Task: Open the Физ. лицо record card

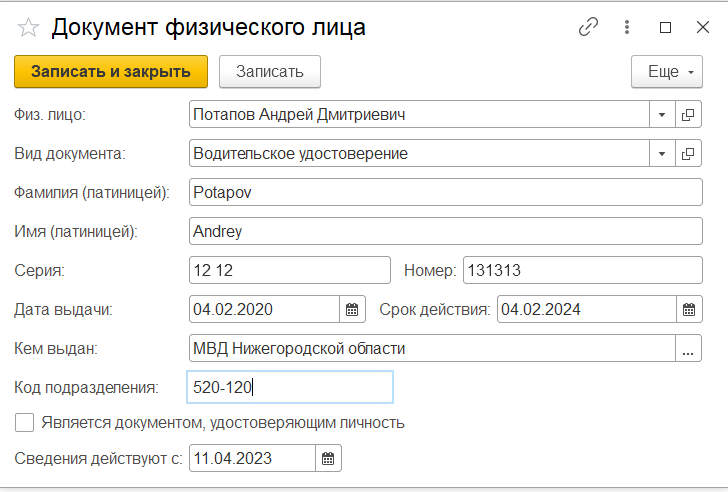Action: coord(689,115)
